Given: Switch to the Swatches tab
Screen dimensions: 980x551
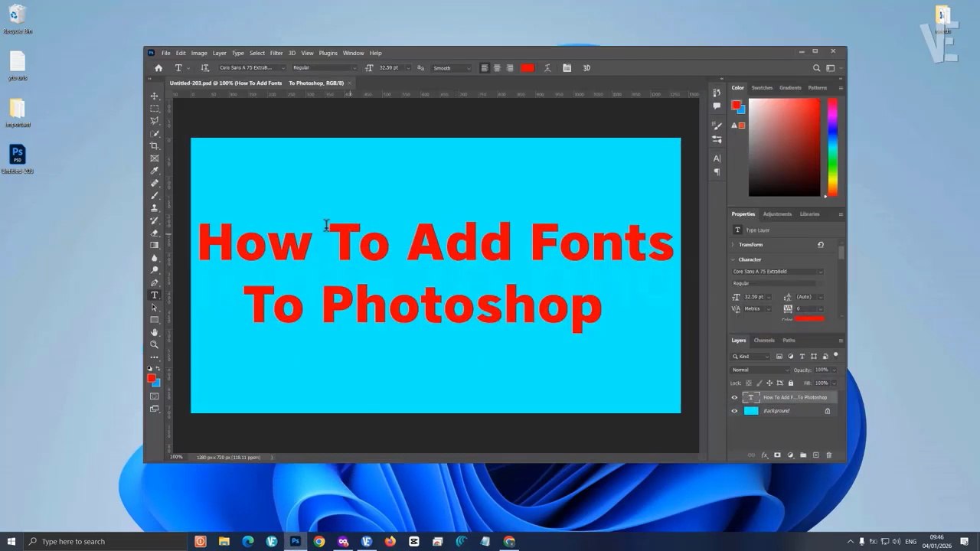Looking at the screenshot, I should 762,88.
